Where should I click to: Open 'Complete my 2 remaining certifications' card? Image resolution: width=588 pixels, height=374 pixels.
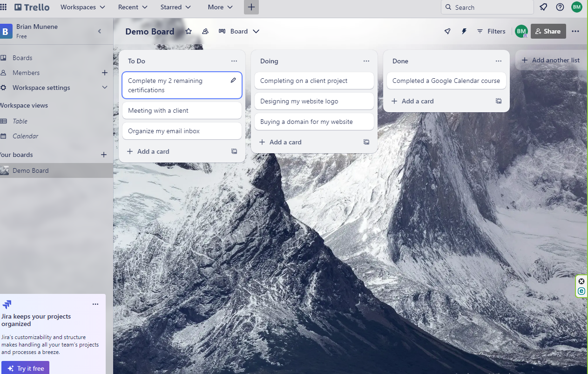coord(182,85)
